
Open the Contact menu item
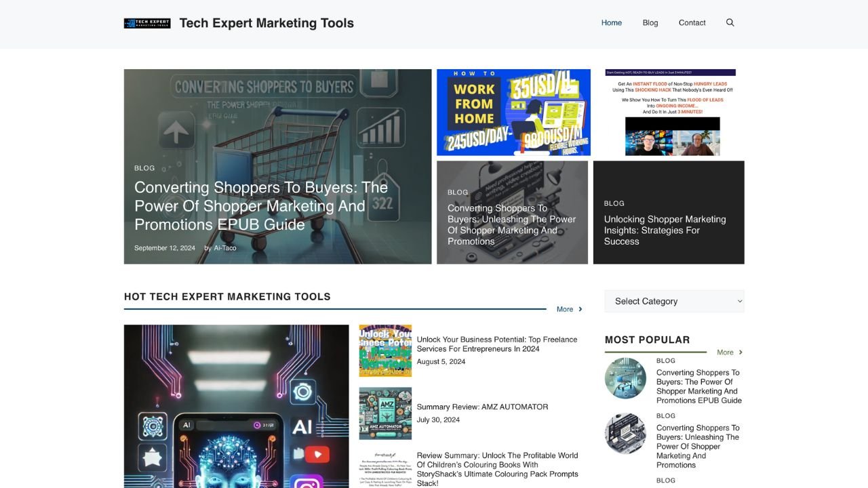click(692, 22)
